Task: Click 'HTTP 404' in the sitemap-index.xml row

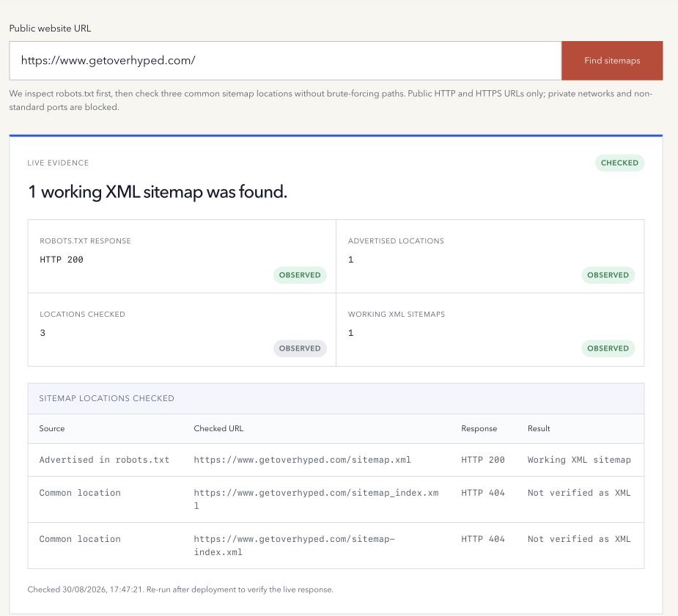Action: pyautogui.click(x=483, y=539)
